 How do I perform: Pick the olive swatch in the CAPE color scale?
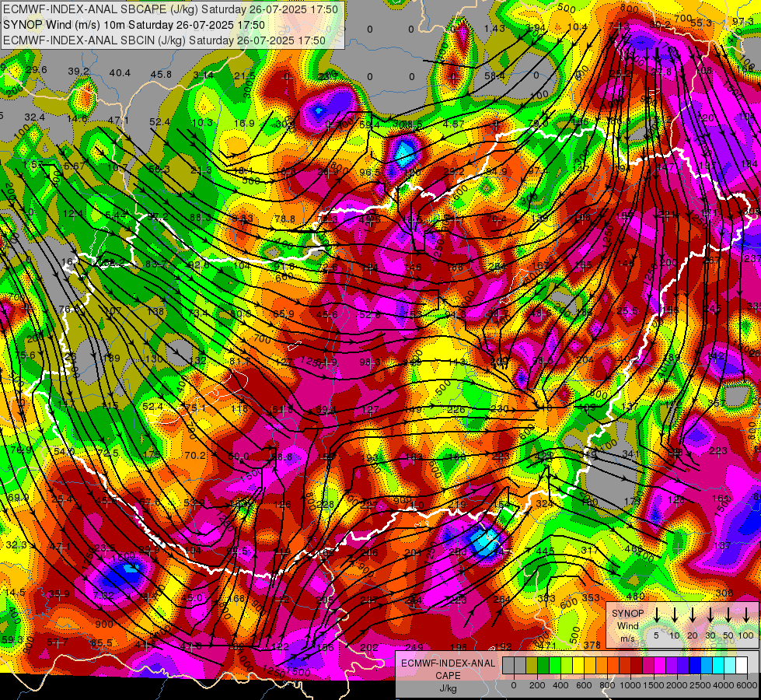(532, 666)
